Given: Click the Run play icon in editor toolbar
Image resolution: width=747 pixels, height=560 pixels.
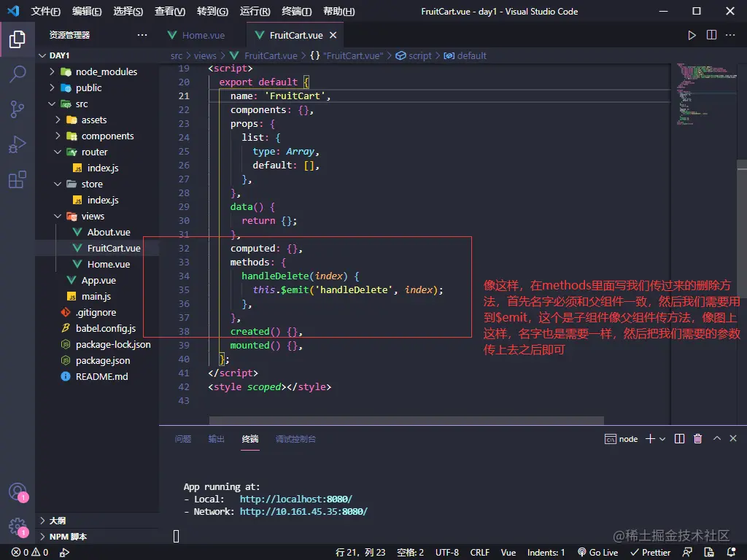Looking at the screenshot, I should 692,35.
